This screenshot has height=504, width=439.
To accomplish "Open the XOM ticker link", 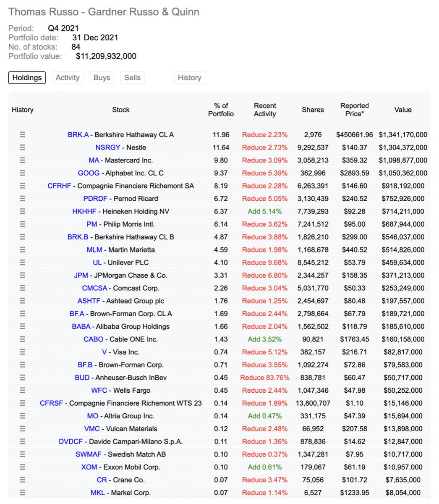I will point(89,467).
